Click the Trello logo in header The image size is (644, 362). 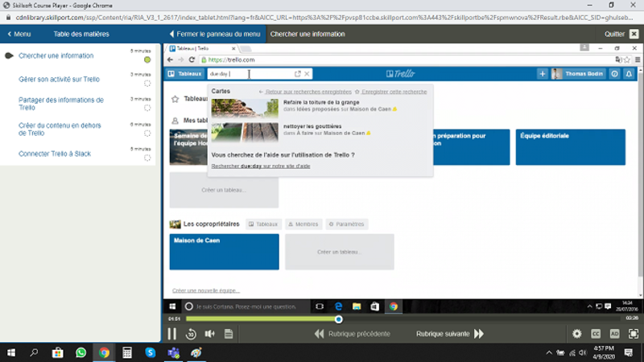point(400,74)
